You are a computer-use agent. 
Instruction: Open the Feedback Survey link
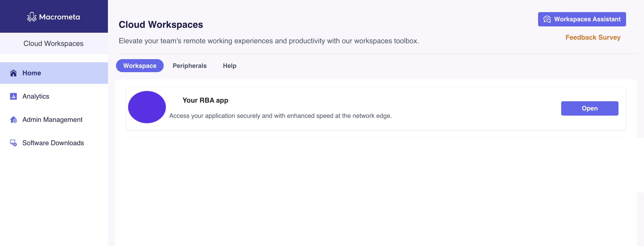593,38
